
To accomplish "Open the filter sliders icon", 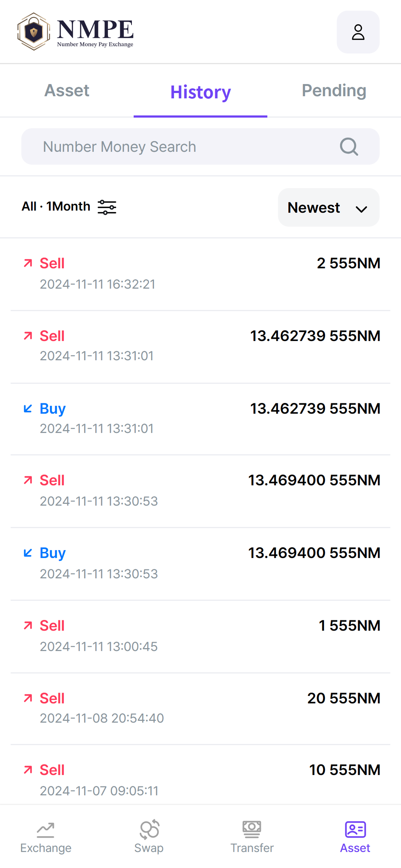I will (107, 207).
